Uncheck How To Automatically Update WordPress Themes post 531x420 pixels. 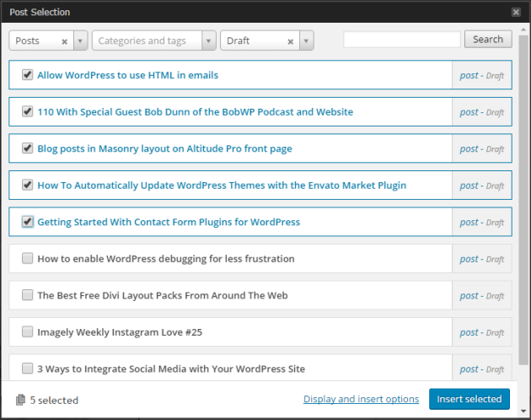28,185
